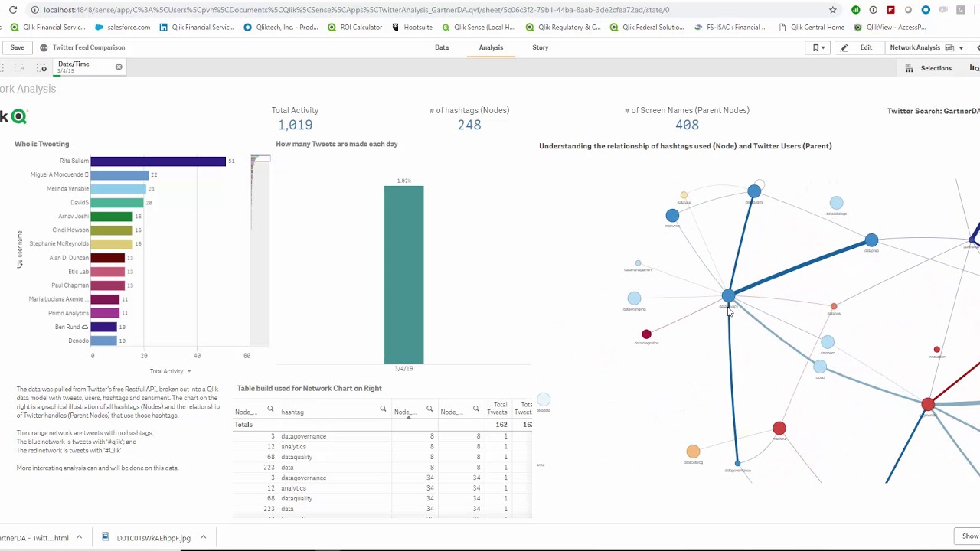Click the Total Activity KPI value 1,019
980x551 pixels.
coord(295,125)
